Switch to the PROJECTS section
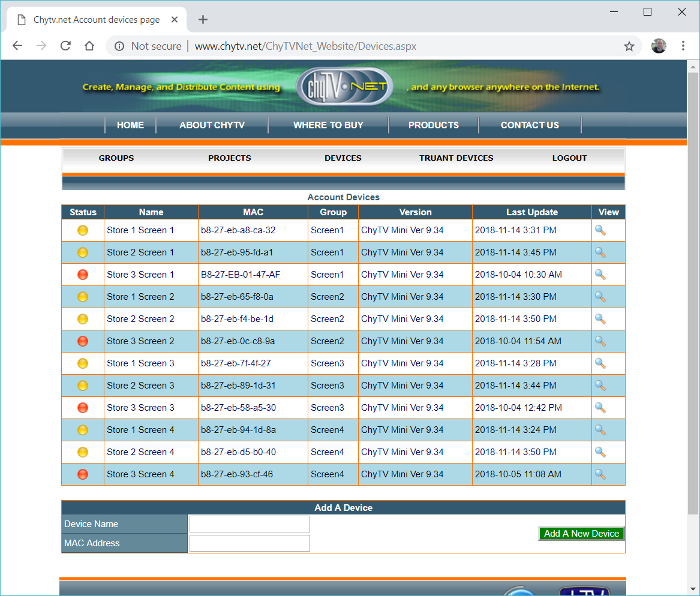 (230, 158)
